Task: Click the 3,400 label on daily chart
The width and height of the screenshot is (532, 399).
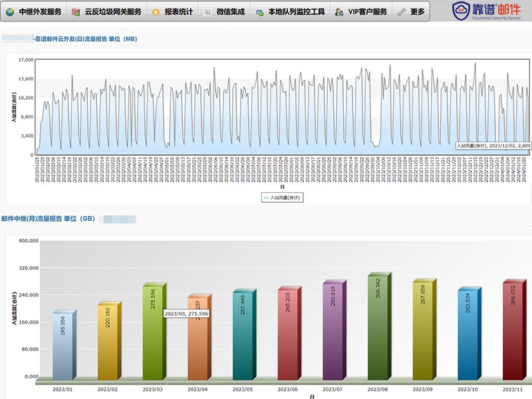Action: pyautogui.click(x=27, y=136)
